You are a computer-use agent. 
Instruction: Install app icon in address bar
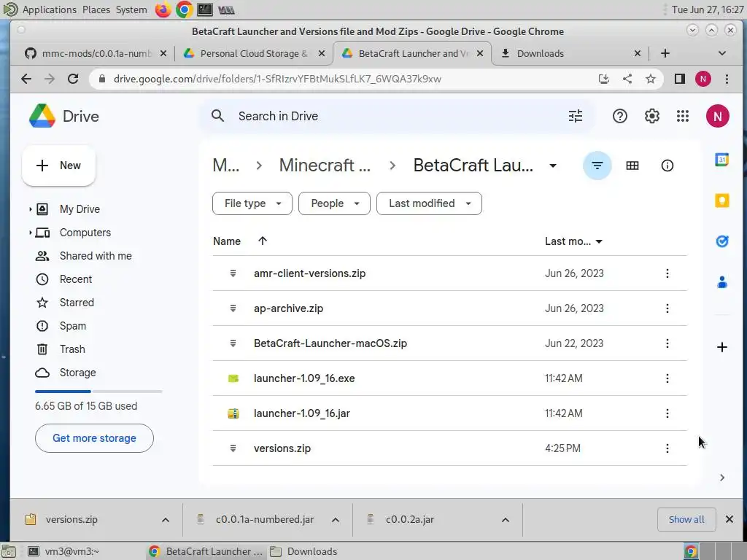tap(603, 79)
